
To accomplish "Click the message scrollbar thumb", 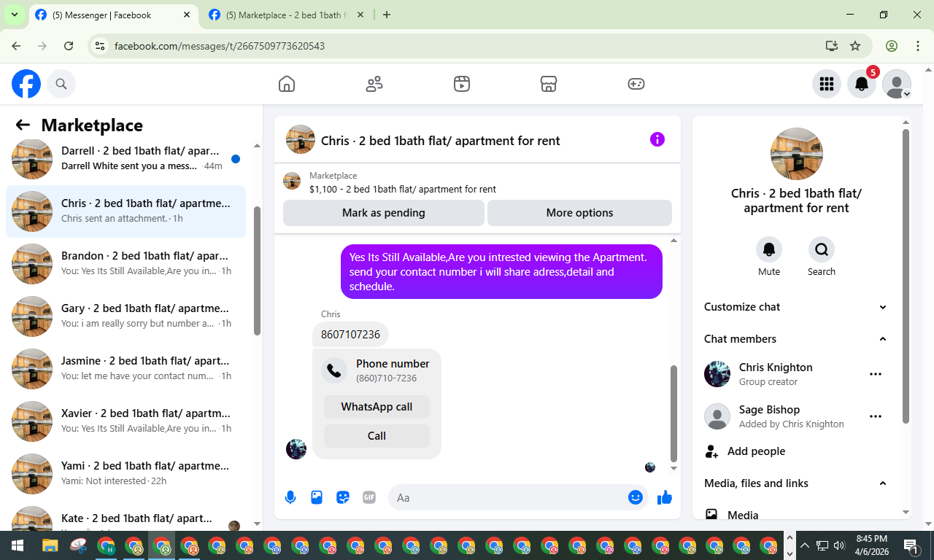I will [x=674, y=413].
